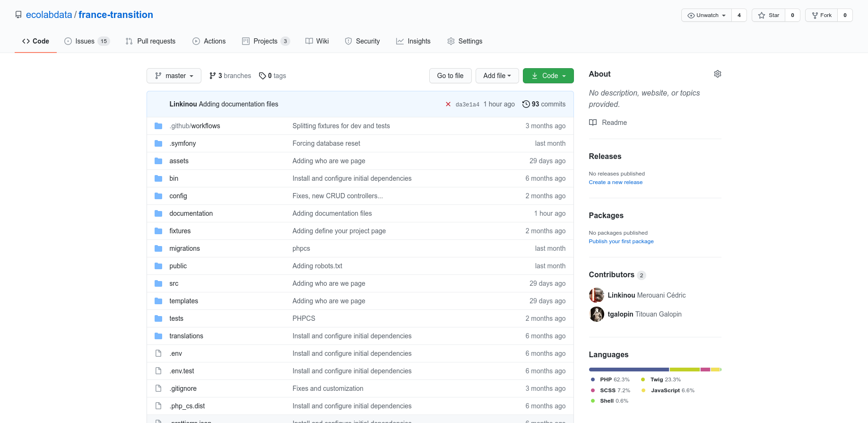Click the JavaScript 6.6% language entry
Viewport: 868px width, 423px height.
click(x=668, y=390)
